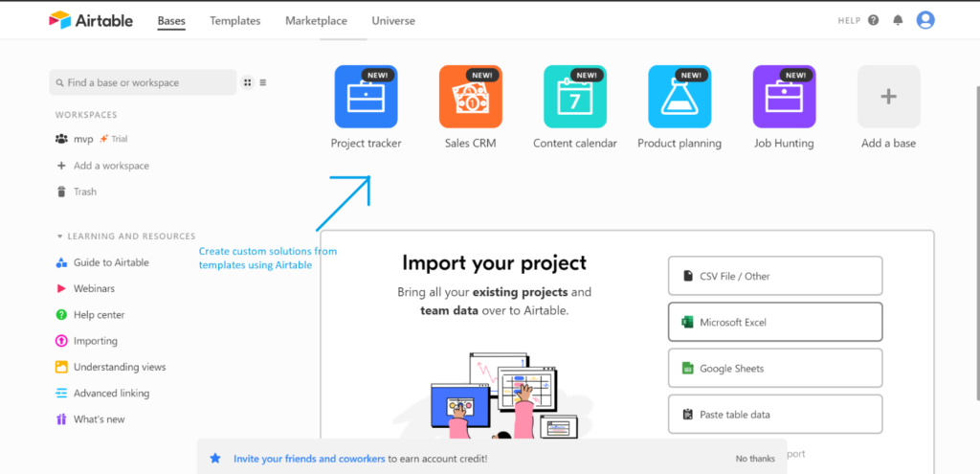Screen dimensions: 980x474
Task: Open the Bases tab
Action: [171, 21]
